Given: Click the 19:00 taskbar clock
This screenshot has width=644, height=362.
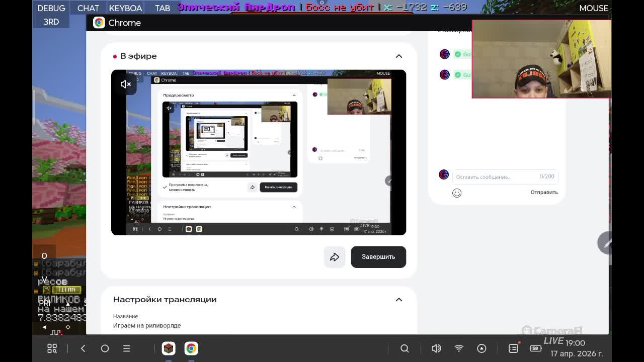Looking at the screenshot, I should [575, 343].
